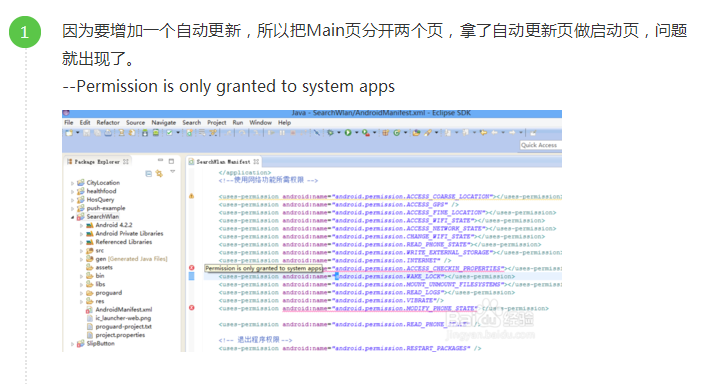Click the New file toolbar icon
Screen dimensions: 726x384
pyautogui.click(x=69, y=133)
